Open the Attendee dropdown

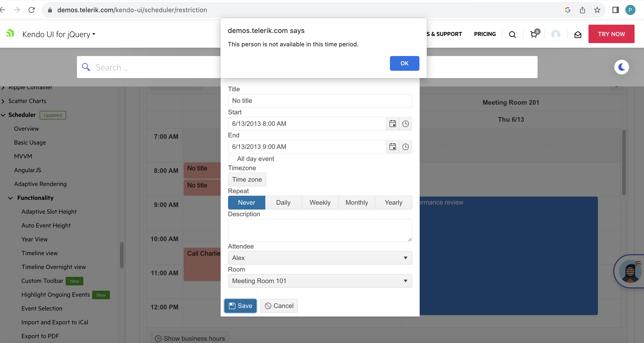320,258
